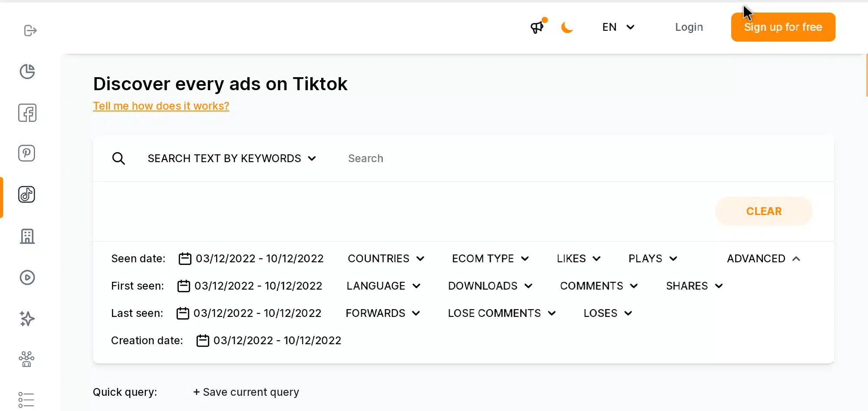Image resolution: width=868 pixels, height=411 pixels.
Task: Open the Creation date calendar picker
Action: tap(202, 340)
